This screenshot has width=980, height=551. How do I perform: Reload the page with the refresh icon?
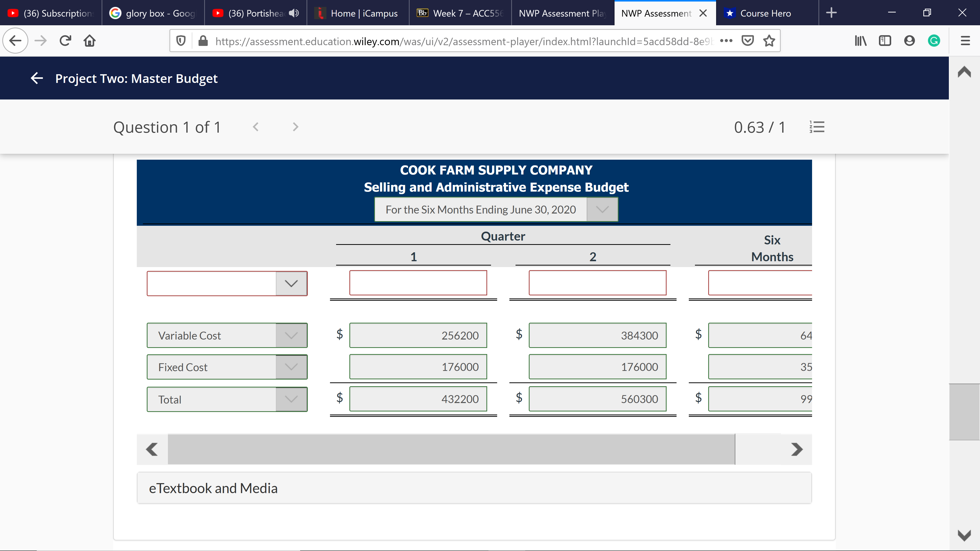65,41
